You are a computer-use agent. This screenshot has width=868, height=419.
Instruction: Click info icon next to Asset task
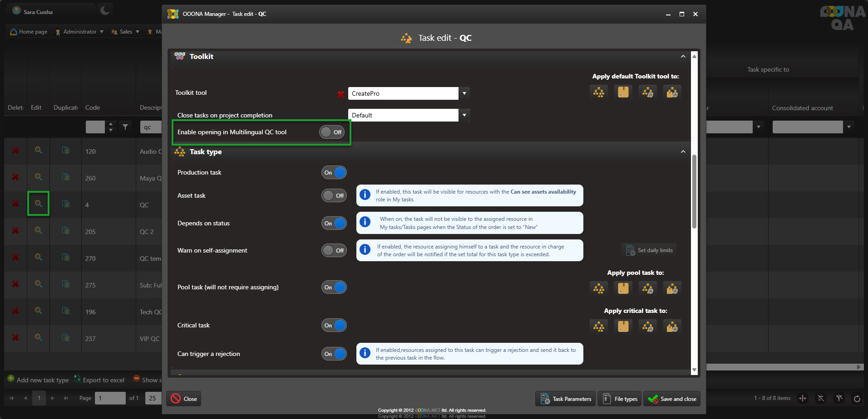[365, 195]
